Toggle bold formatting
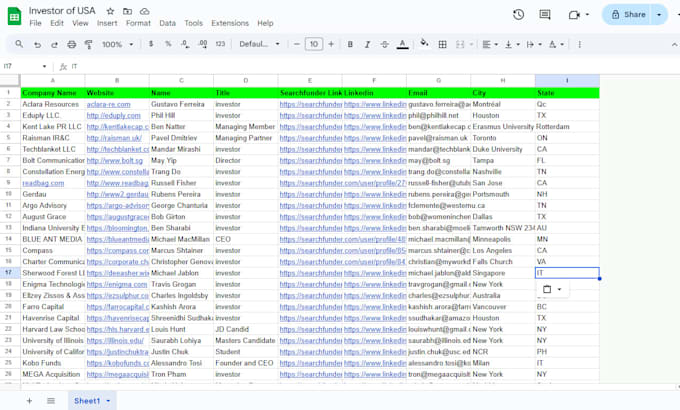The image size is (680, 410). point(350,44)
